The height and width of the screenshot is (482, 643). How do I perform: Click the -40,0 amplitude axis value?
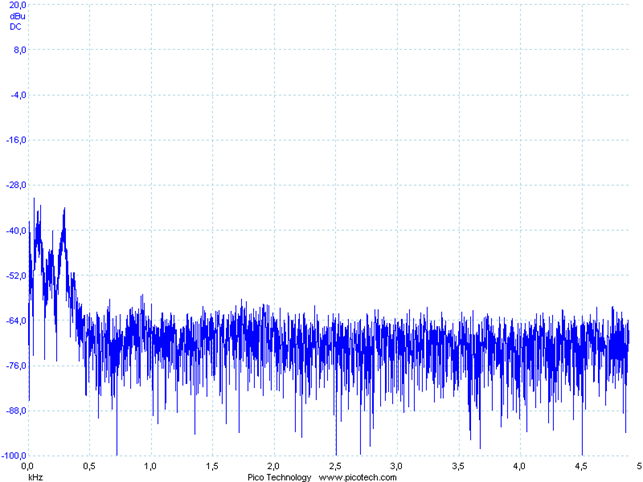tap(16, 231)
